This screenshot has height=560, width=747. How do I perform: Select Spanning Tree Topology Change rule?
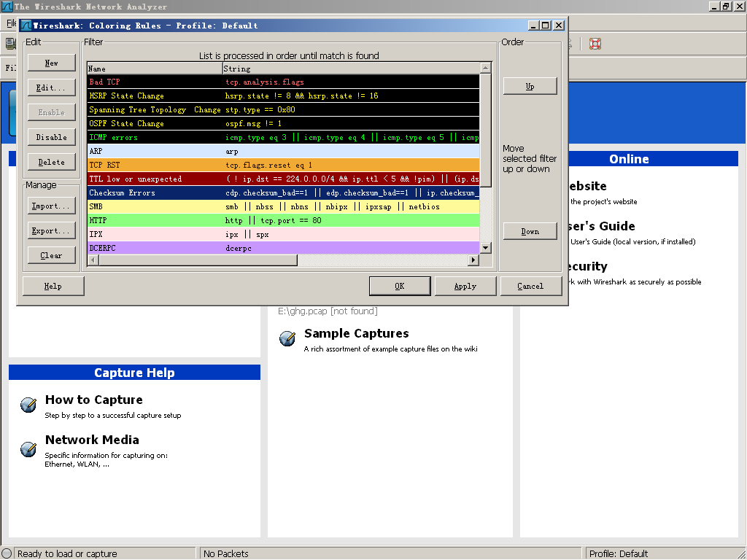[284, 109]
